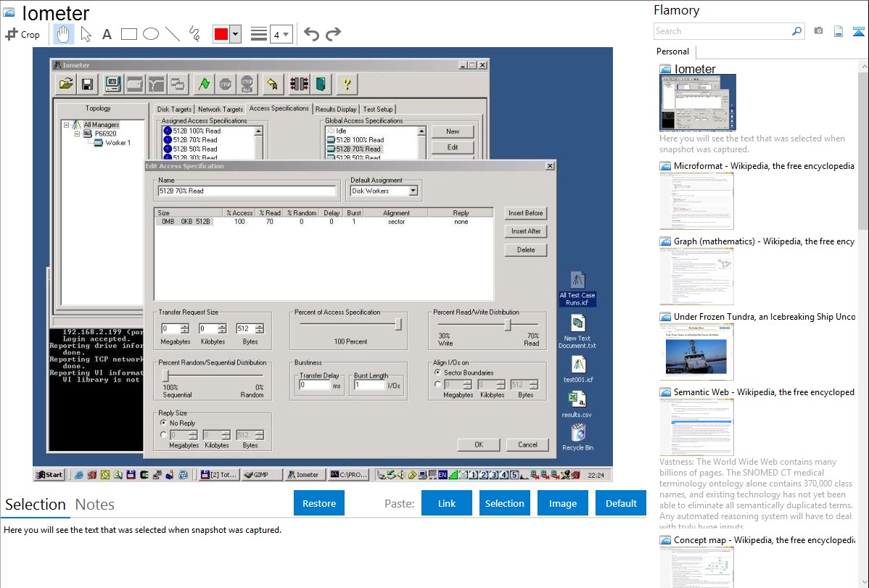Select the straight line tool

173,34
